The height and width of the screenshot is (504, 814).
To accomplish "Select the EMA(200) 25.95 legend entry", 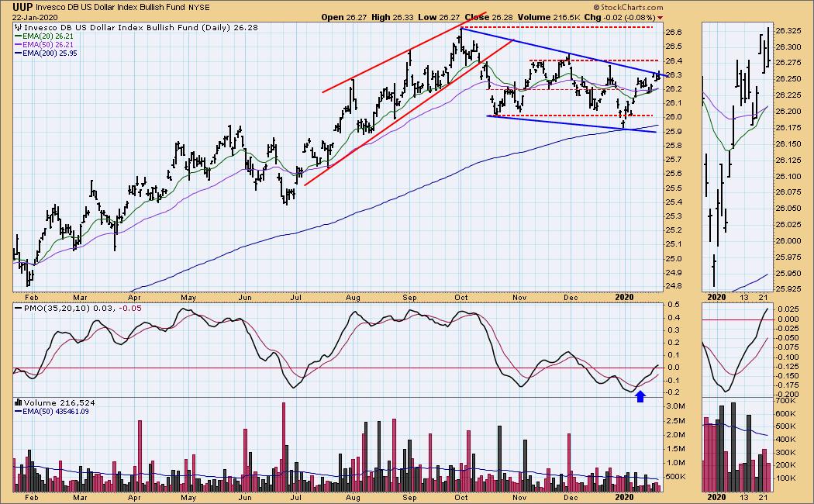I will 47,53.
